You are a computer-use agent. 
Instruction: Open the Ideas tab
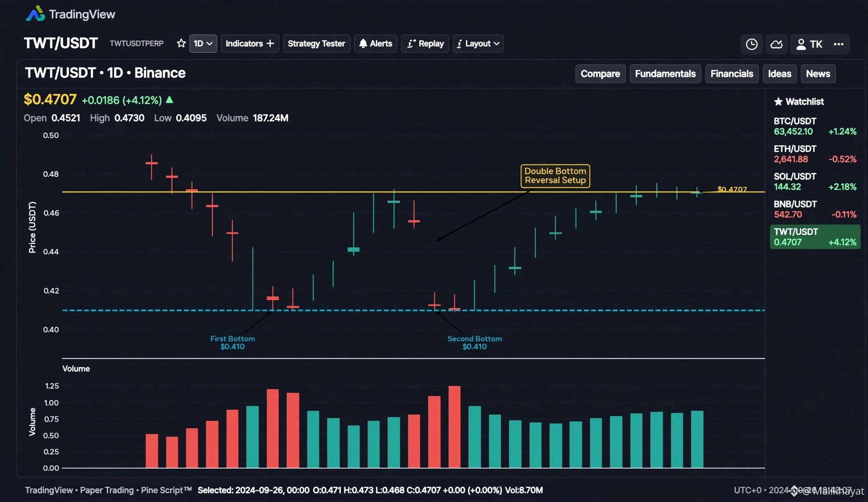pos(779,74)
